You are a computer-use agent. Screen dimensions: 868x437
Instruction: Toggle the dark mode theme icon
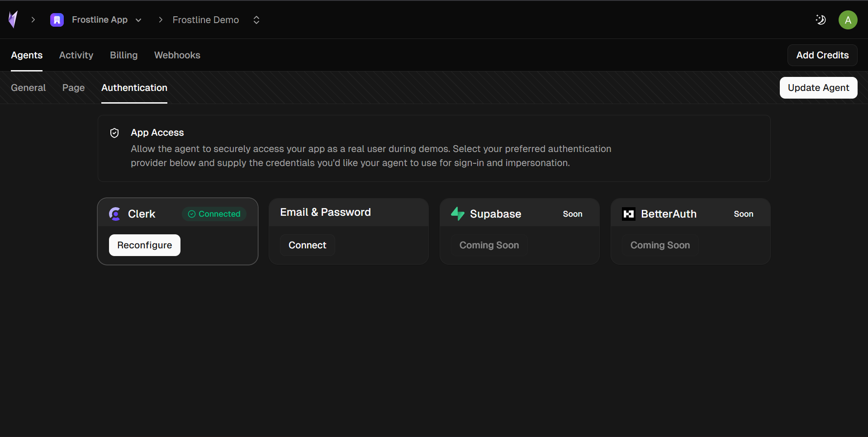[821, 20]
